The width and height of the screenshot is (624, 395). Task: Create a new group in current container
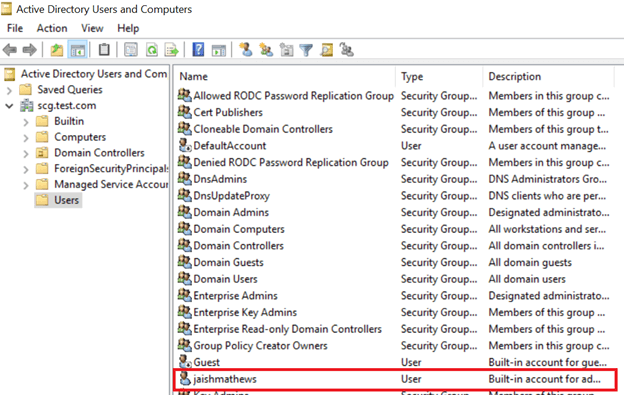pyautogui.click(x=266, y=50)
